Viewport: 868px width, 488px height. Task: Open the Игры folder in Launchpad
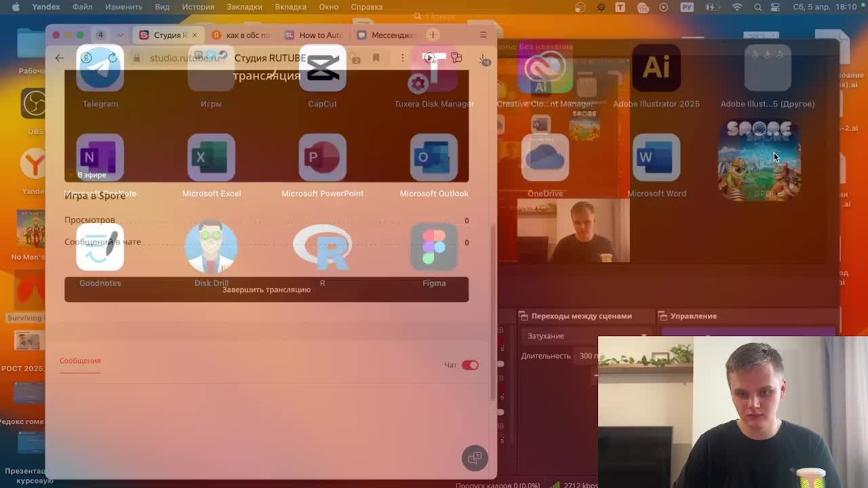tap(211, 68)
